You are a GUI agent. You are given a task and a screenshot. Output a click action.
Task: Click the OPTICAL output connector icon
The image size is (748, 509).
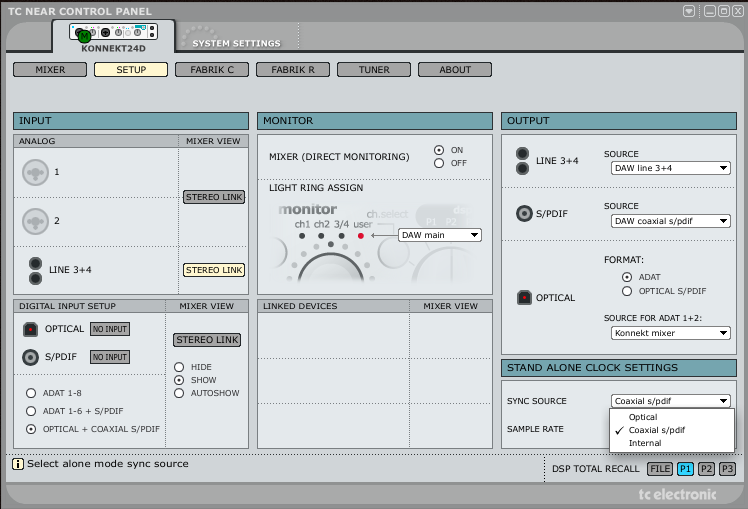[524, 298]
